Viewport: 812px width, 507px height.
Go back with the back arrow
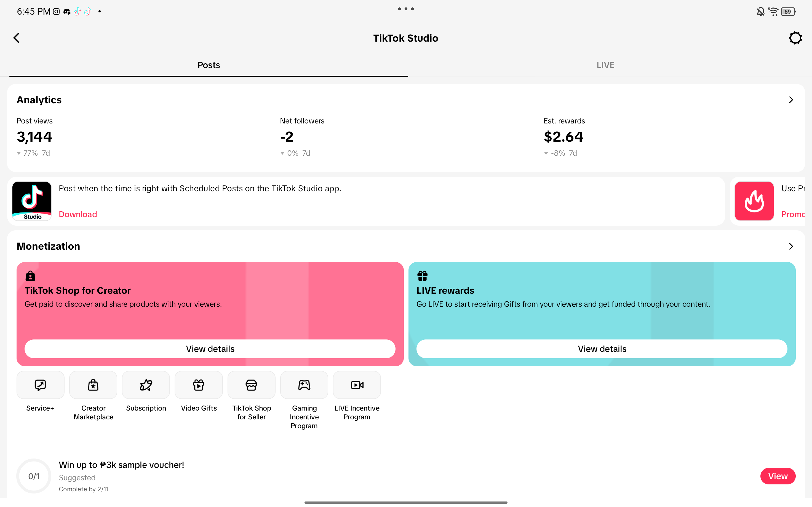[17, 38]
